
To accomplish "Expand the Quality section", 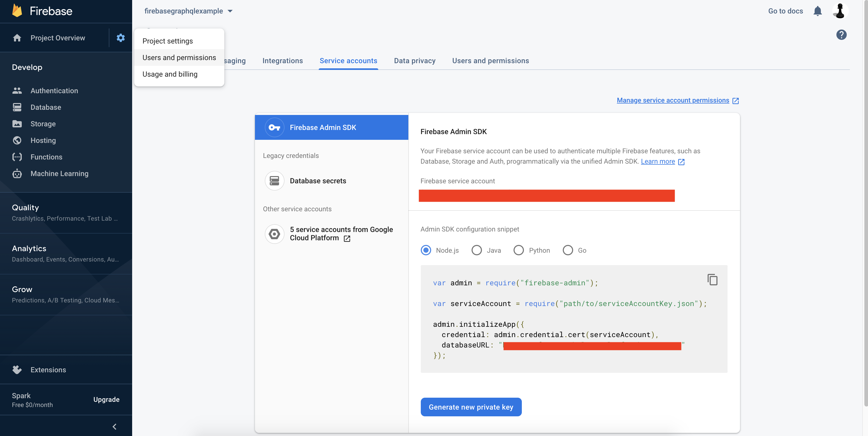I will (66, 213).
